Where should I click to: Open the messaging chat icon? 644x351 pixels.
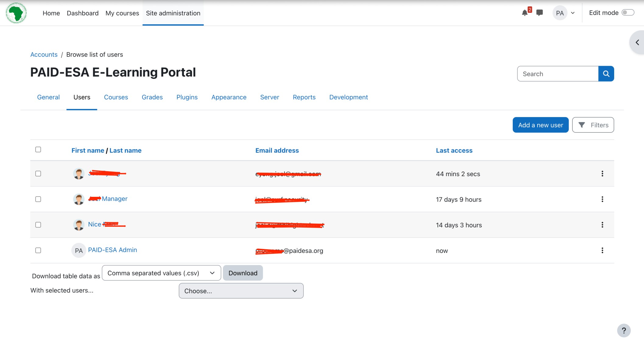(x=539, y=13)
